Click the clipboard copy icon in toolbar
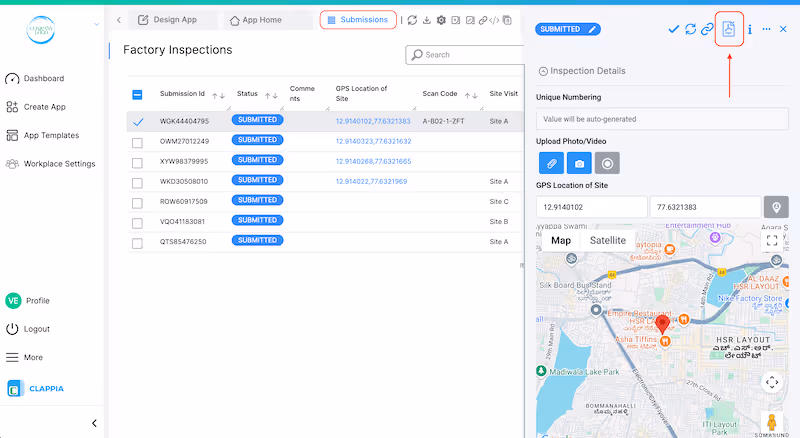 (507, 20)
